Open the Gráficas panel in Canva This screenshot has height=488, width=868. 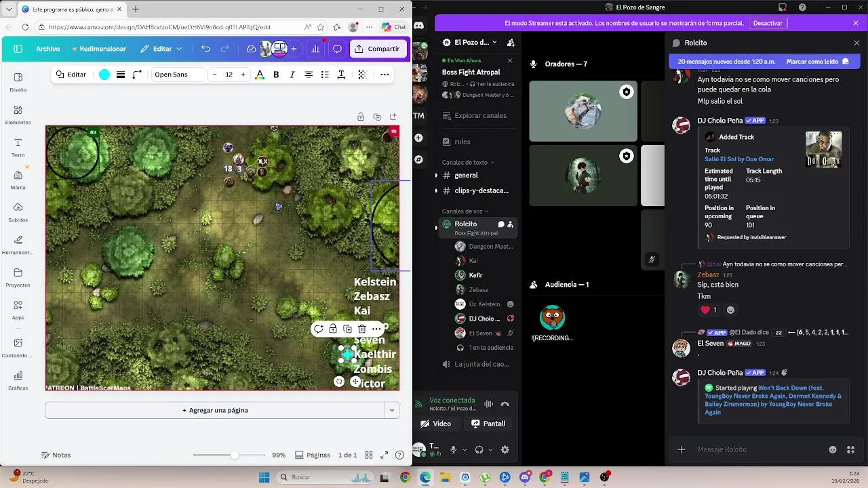pos(18,380)
